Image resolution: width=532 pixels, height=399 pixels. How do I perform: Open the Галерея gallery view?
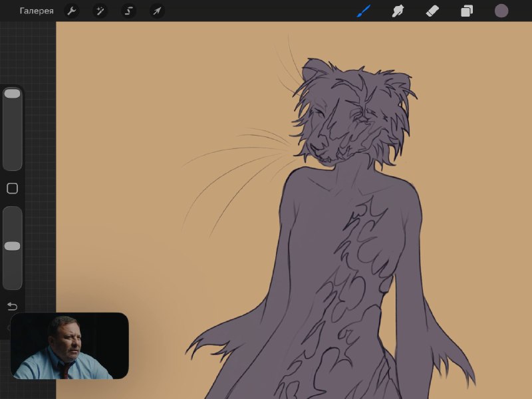tap(37, 11)
